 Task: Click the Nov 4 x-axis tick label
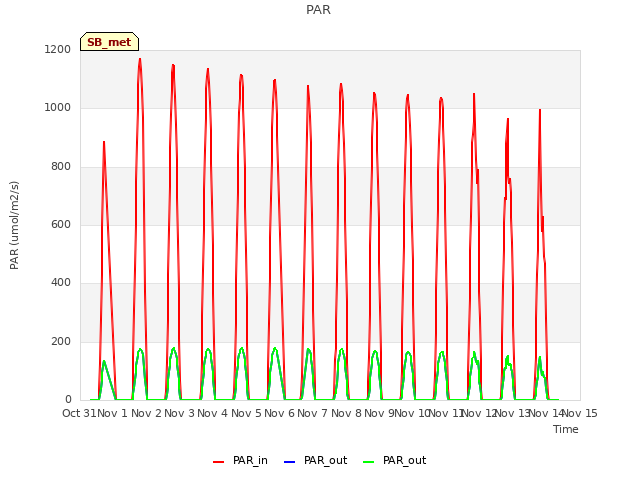(212, 413)
